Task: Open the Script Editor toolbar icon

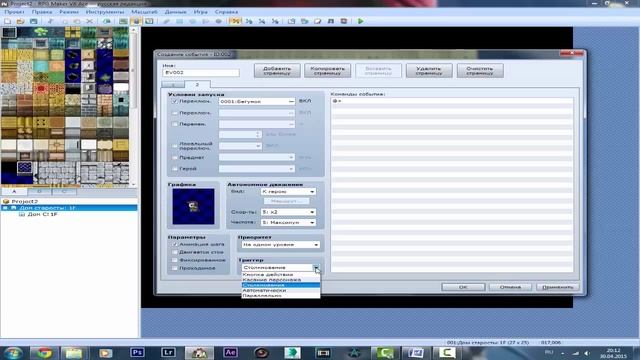Action: (318, 21)
